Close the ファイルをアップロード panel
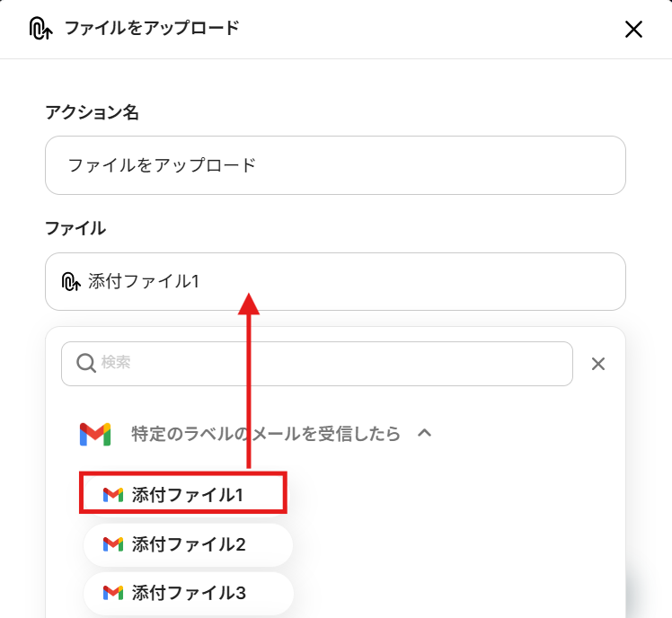The height and width of the screenshot is (618, 672). 633,30
